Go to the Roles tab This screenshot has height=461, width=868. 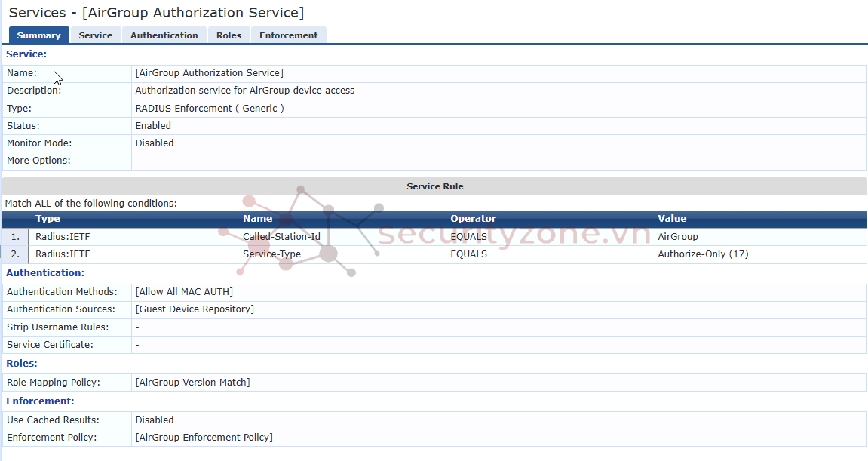pyautogui.click(x=229, y=35)
